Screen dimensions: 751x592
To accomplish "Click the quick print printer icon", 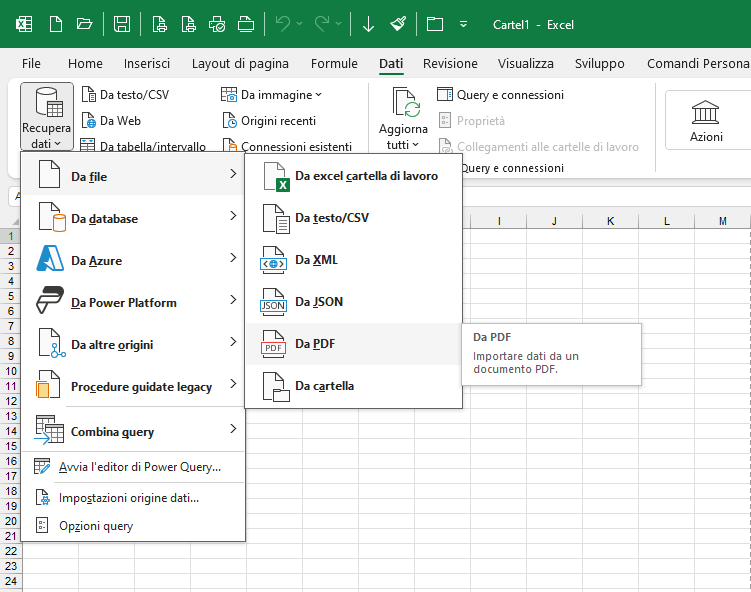I will [x=246, y=24].
